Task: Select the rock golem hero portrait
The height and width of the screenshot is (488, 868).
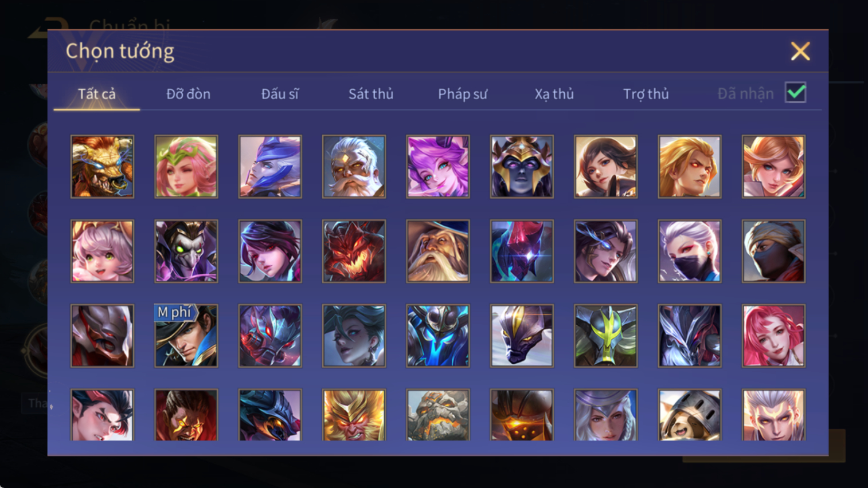Action: tap(438, 415)
